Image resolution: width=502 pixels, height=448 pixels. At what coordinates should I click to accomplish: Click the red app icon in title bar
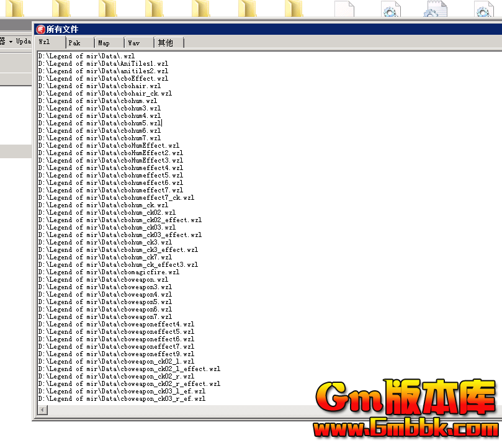coord(40,29)
